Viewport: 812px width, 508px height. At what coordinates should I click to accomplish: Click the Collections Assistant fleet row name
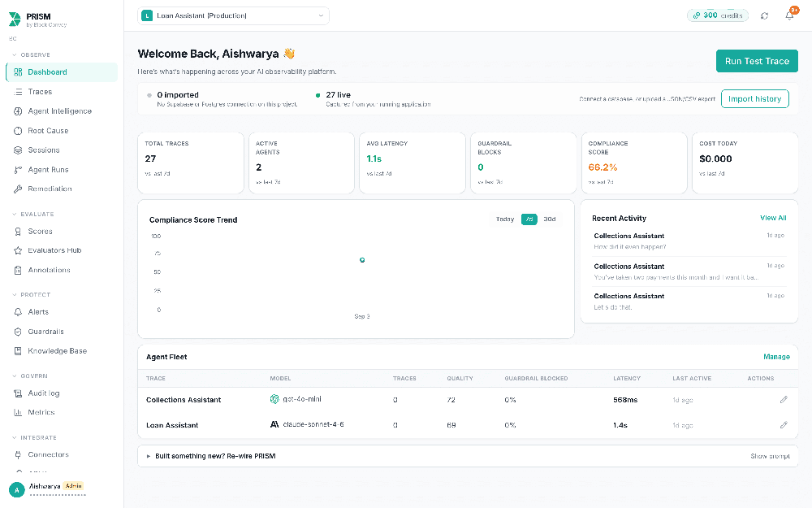[184, 400]
